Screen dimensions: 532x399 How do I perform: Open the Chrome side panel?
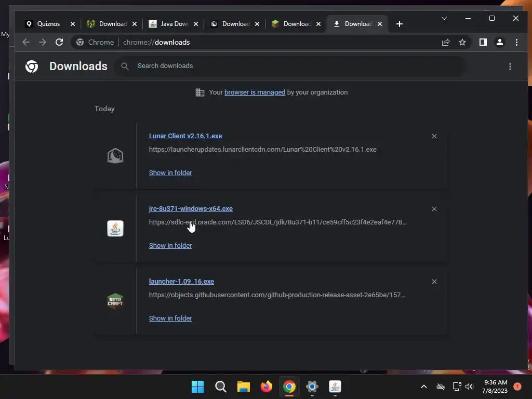coord(483,42)
